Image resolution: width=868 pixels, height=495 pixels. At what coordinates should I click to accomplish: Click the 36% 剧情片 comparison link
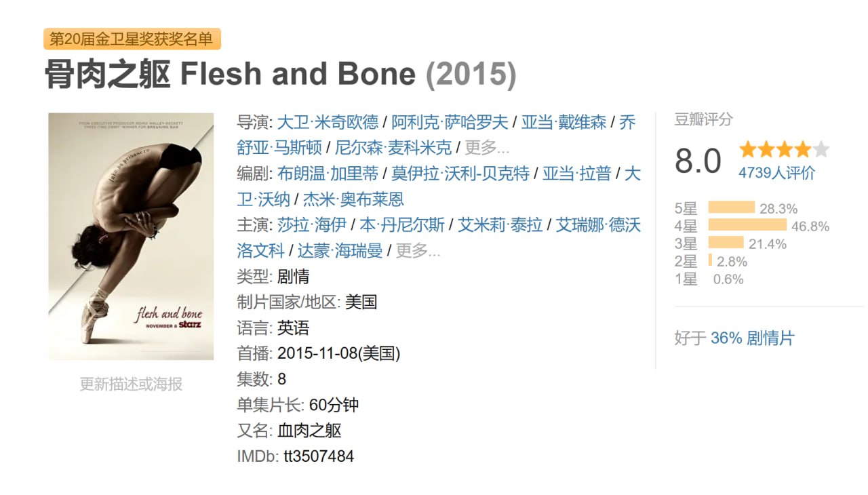[752, 338]
